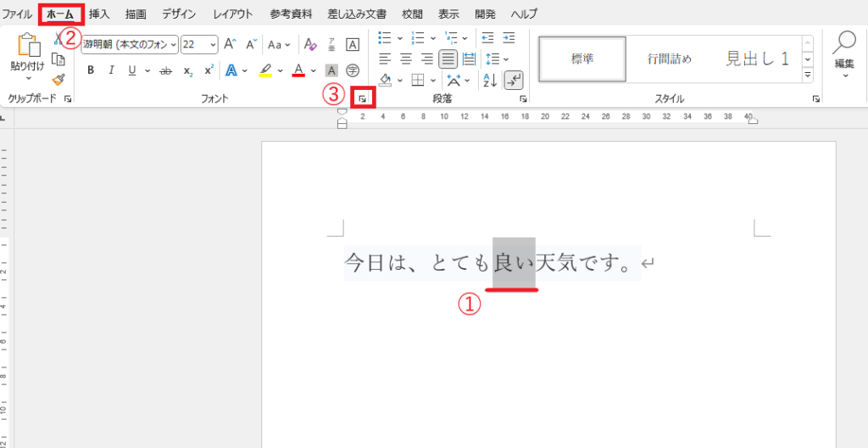The image size is (868, 448).
Task: Open the 挿入 ribbon tab
Action: tap(99, 14)
